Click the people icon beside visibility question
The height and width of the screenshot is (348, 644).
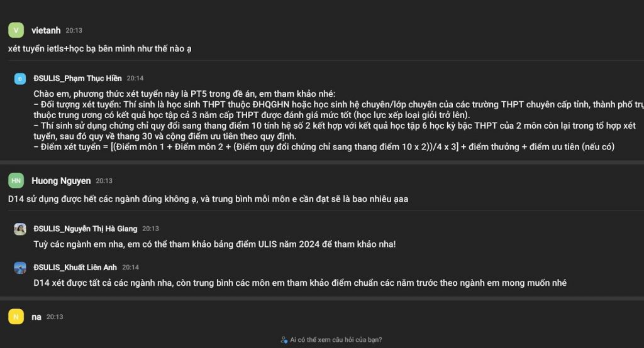coord(284,340)
